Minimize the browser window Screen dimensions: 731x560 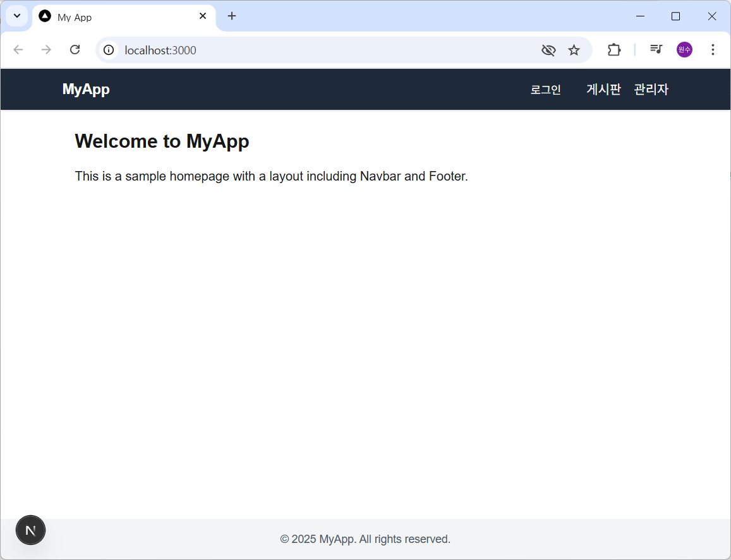pos(641,16)
